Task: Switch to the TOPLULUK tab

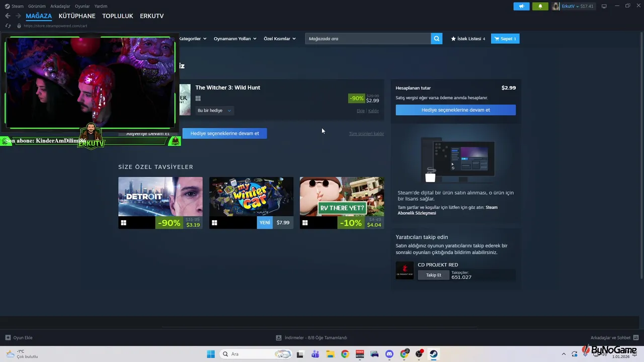Action: [118, 16]
